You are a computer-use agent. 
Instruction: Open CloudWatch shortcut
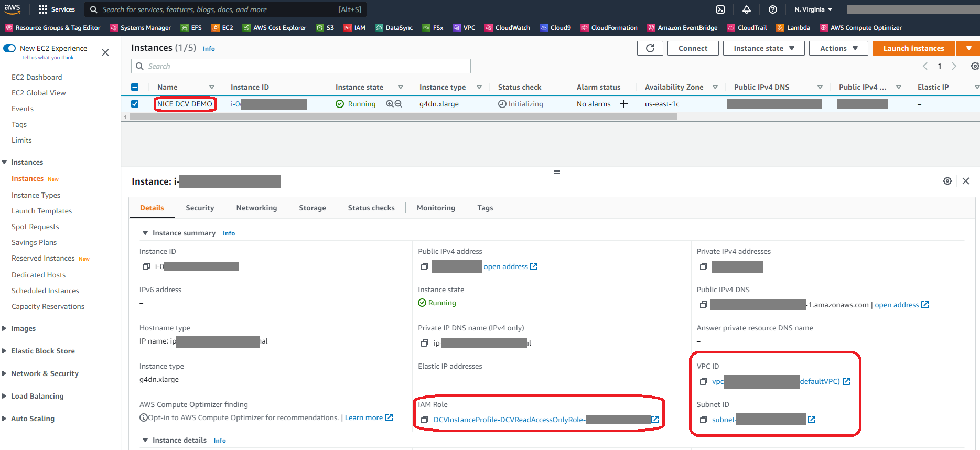pos(508,28)
